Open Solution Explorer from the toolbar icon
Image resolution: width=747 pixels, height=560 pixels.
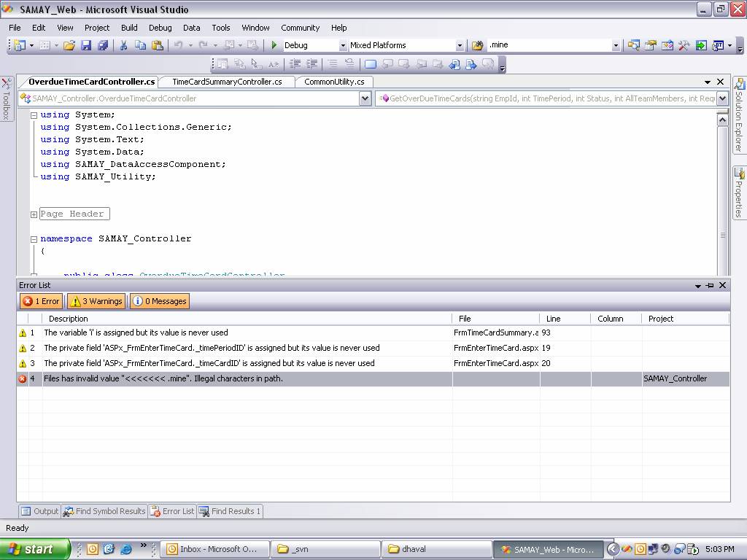[634, 45]
